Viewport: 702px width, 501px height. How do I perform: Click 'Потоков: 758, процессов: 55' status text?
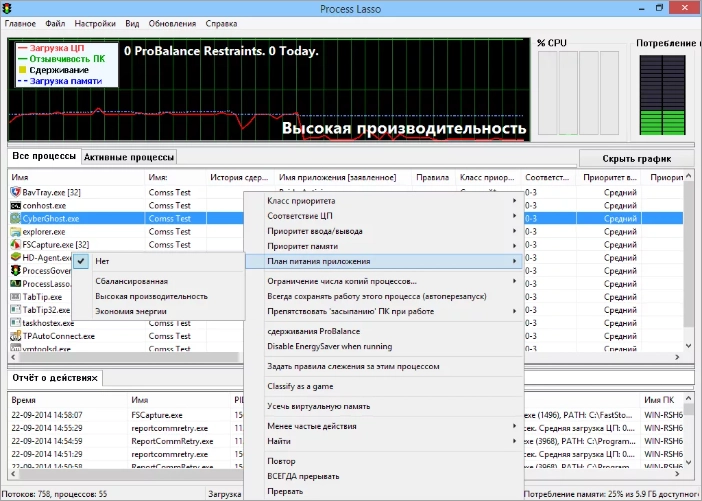pyautogui.click(x=55, y=494)
